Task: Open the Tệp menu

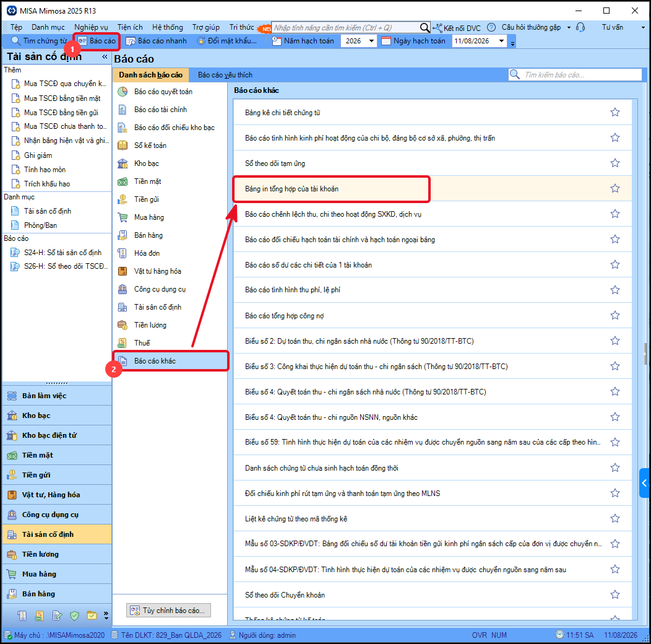Action: (x=16, y=27)
